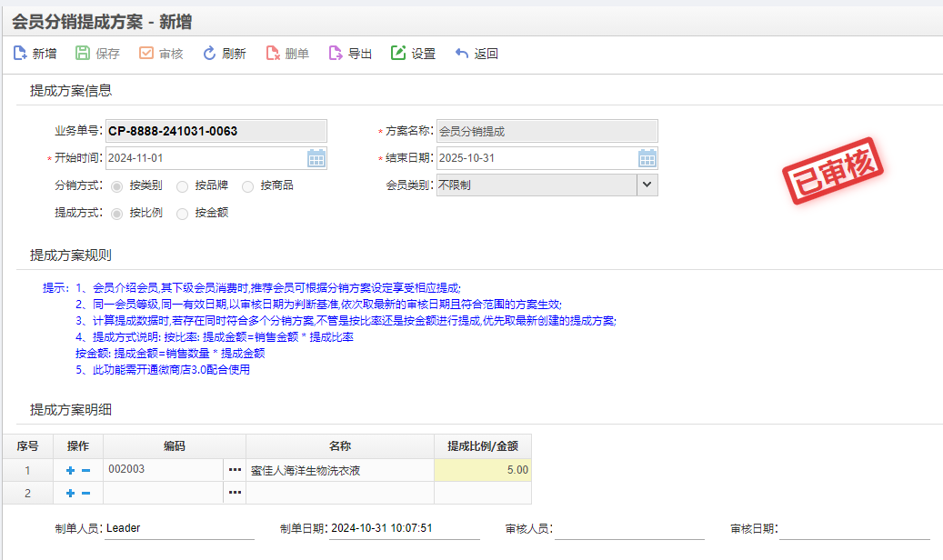Image resolution: width=943 pixels, height=560 pixels.
Task: Click the empty 名称 cell in row 2
Action: pyautogui.click(x=340, y=493)
